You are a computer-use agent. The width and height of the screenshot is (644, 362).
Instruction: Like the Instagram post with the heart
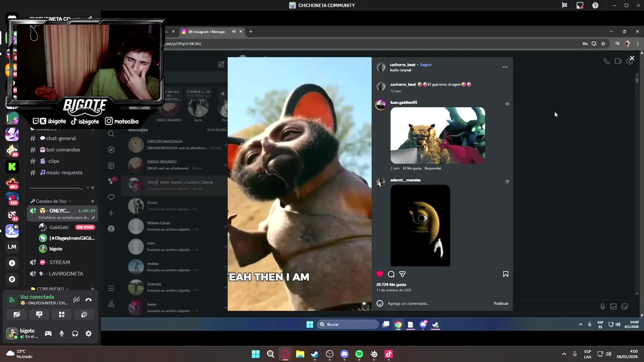[380, 274]
